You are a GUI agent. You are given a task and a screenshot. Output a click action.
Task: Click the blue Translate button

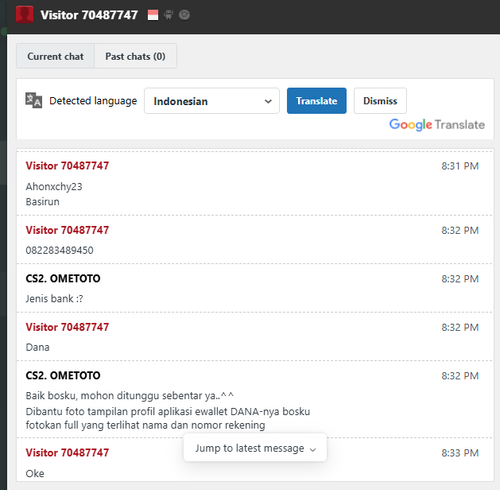317,101
